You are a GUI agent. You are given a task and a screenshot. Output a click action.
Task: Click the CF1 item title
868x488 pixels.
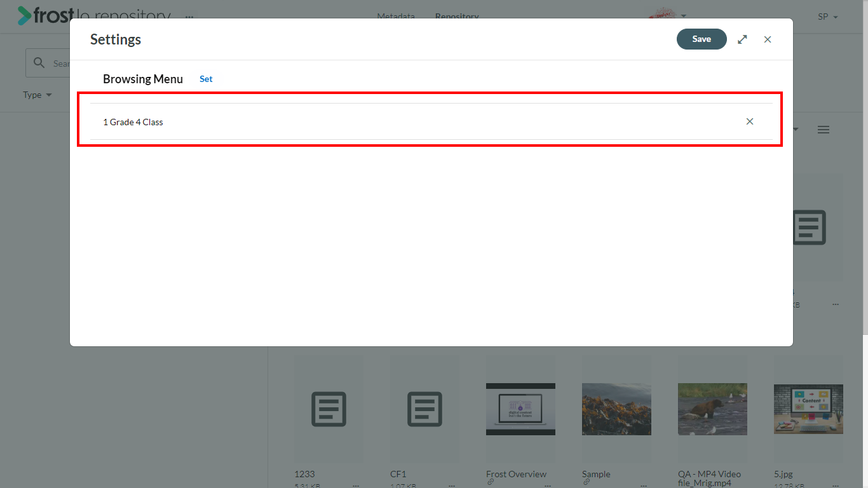(x=398, y=474)
